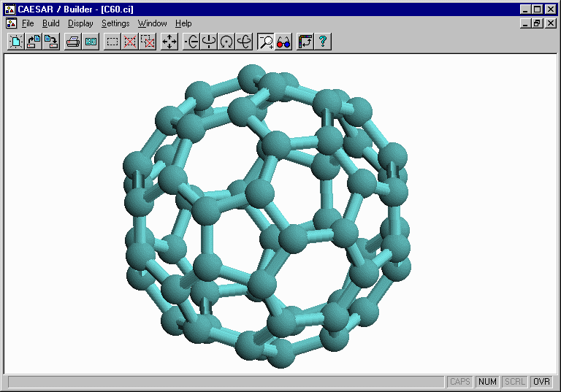Screen dimensions: 561x392
Task: Click the red-crossed selection delete icon
Action: [130, 42]
